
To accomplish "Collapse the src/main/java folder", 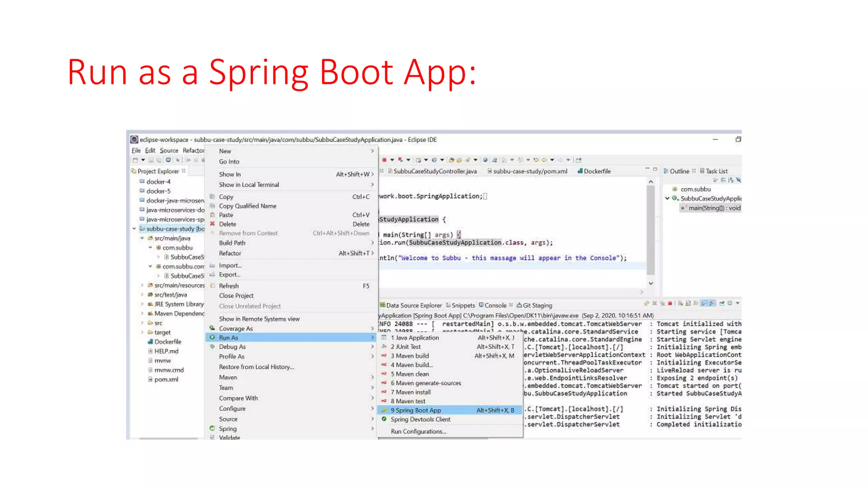I will click(x=142, y=238).
